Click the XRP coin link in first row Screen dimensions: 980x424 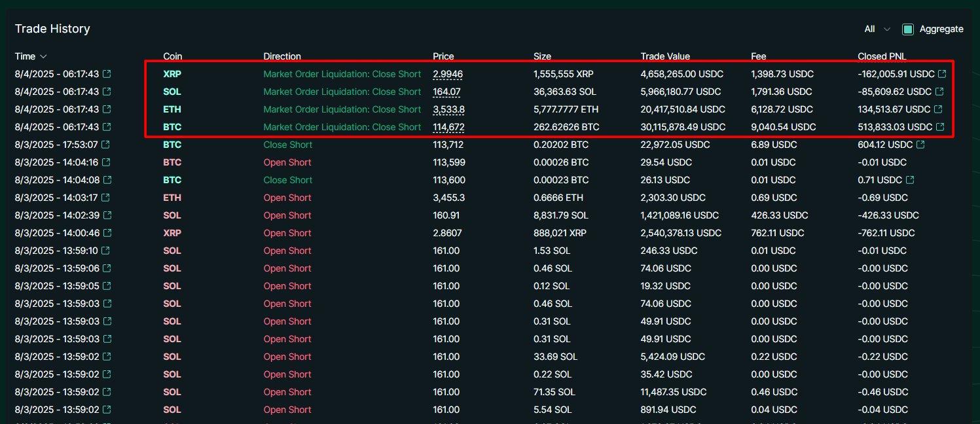pyautogui.click(x=172, y=74)
